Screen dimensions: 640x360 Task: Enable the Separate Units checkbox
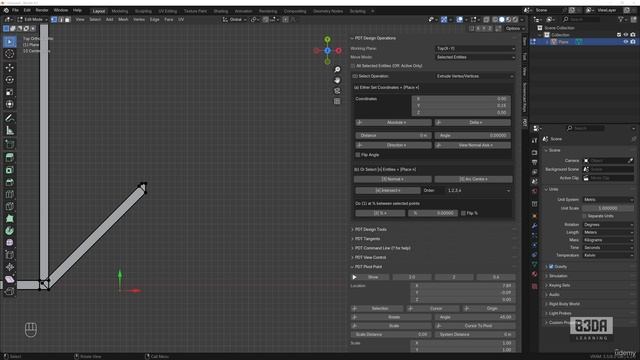(584, 216)
